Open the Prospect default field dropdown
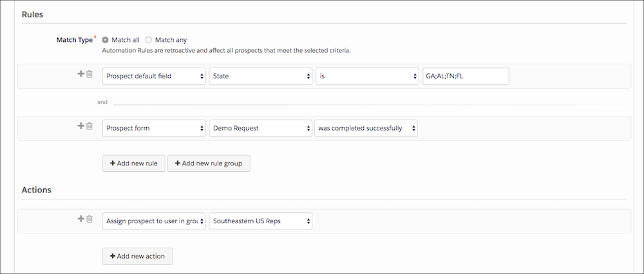644x274 pixels. 154,77
